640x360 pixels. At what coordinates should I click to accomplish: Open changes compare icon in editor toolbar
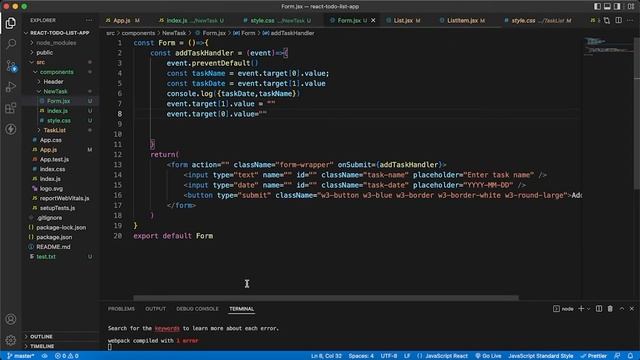[607, 20]
